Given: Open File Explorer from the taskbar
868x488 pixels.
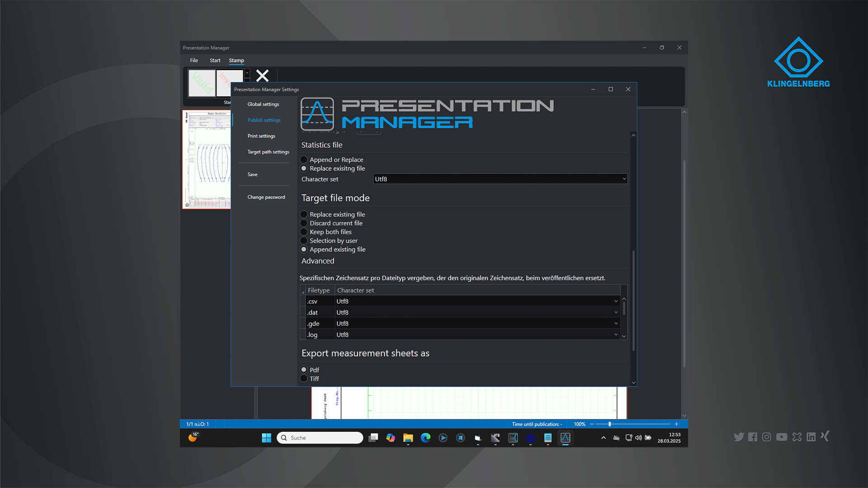Looking at the screenshot, I should [x=408, y=437].
